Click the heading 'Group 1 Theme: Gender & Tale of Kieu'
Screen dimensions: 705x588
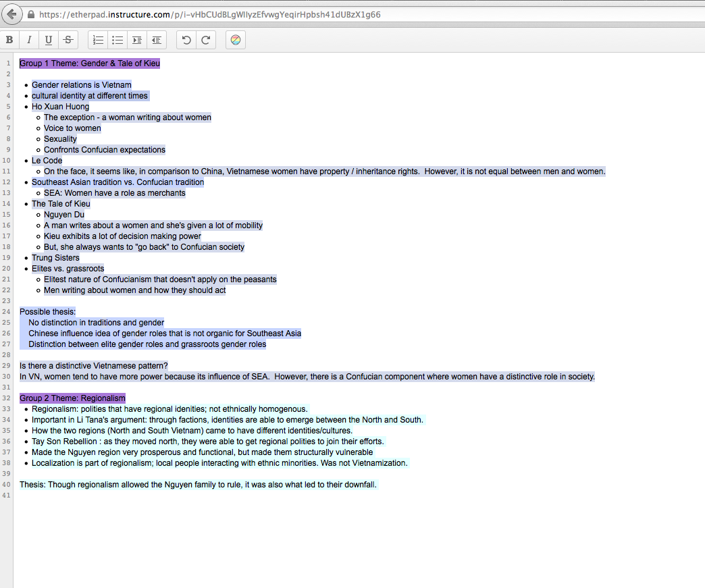(90, 63)
